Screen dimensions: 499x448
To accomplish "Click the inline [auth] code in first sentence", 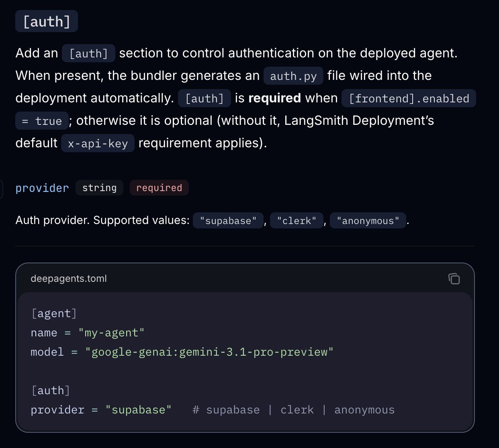I will click(88, 53).
